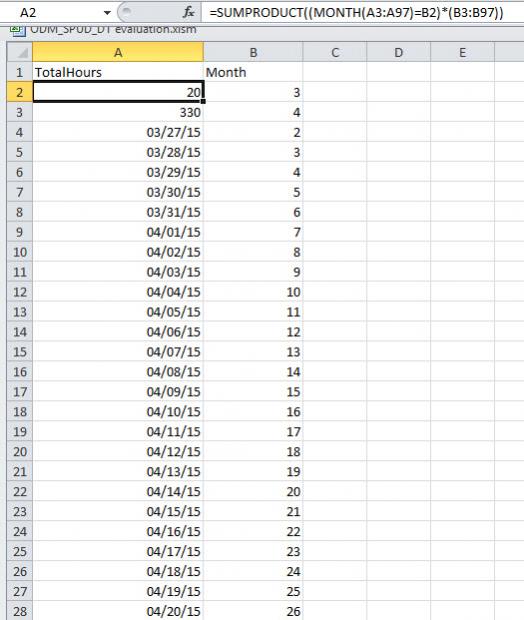Click the select-all corner triangle

coord(20,52)
